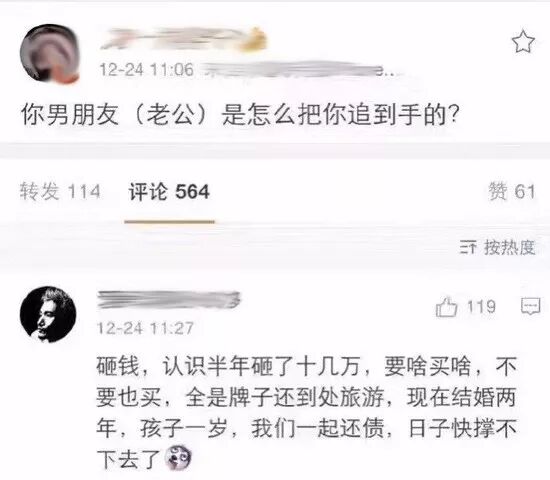Image resolution: width=550 pixels, height=480 pixels.
Task: Click the post timestamp 12-24 11:06
Action: point(146,69)
